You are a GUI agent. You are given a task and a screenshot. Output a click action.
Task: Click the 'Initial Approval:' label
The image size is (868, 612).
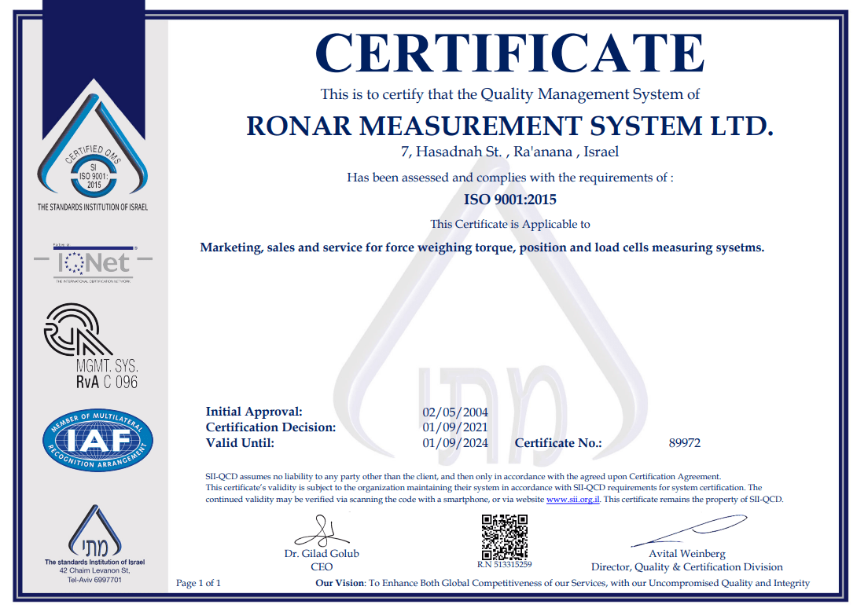(x=254, y=412)
